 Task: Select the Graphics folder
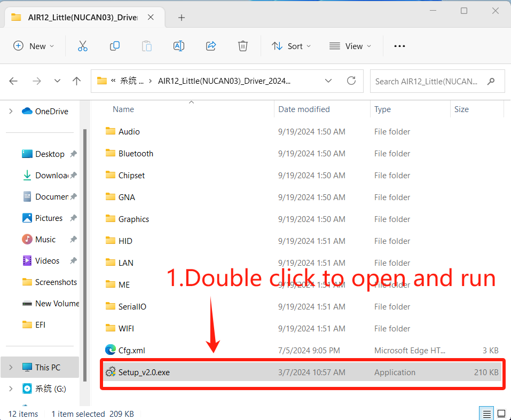[133, 219]
